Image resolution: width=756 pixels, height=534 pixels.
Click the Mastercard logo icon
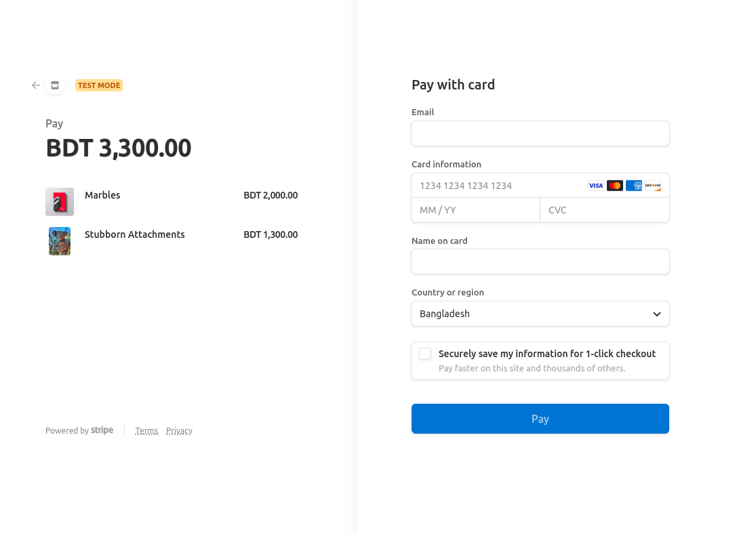coord(615,186)
